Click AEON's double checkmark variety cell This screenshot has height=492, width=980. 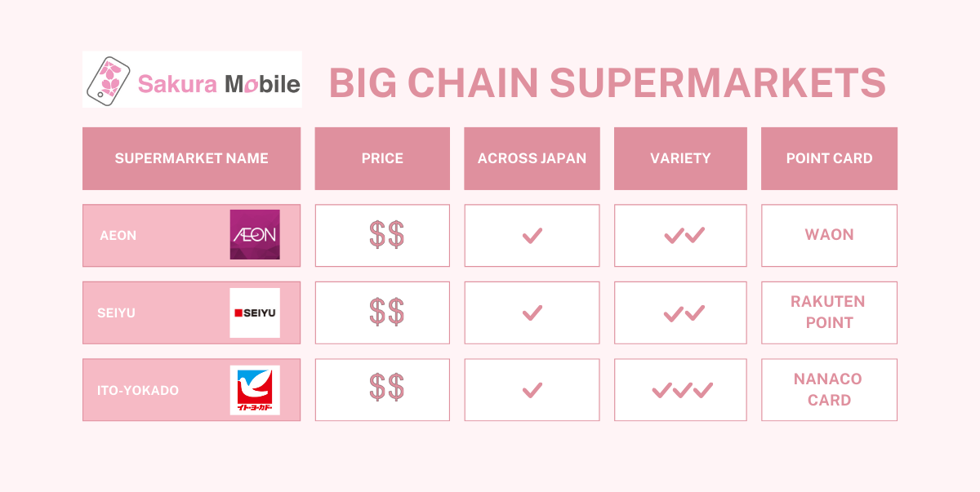[684, 236]
